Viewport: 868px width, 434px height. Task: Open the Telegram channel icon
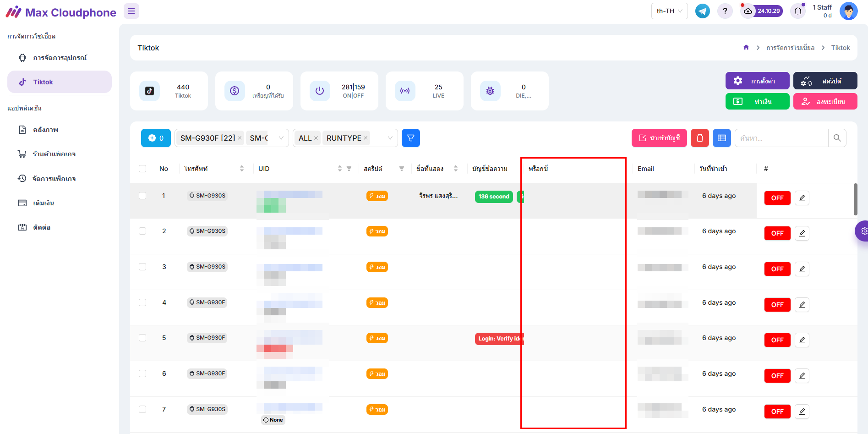click(x=702, y=11)
